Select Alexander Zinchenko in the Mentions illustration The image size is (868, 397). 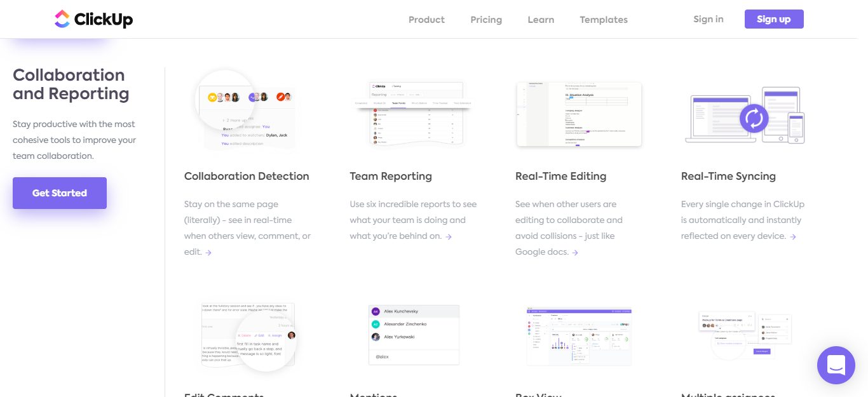tap(414, 324)
